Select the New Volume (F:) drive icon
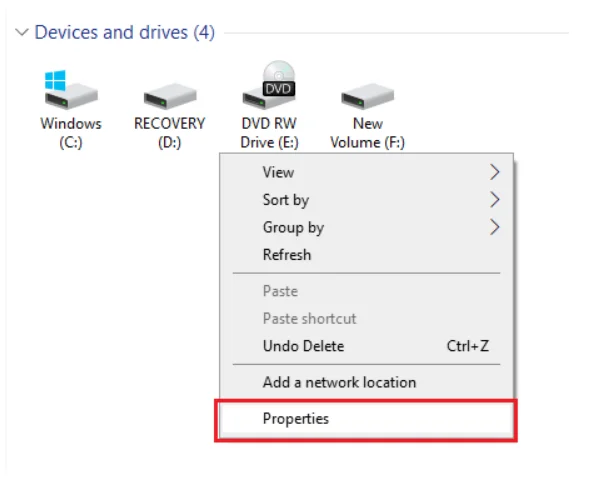 click(367, 96)
